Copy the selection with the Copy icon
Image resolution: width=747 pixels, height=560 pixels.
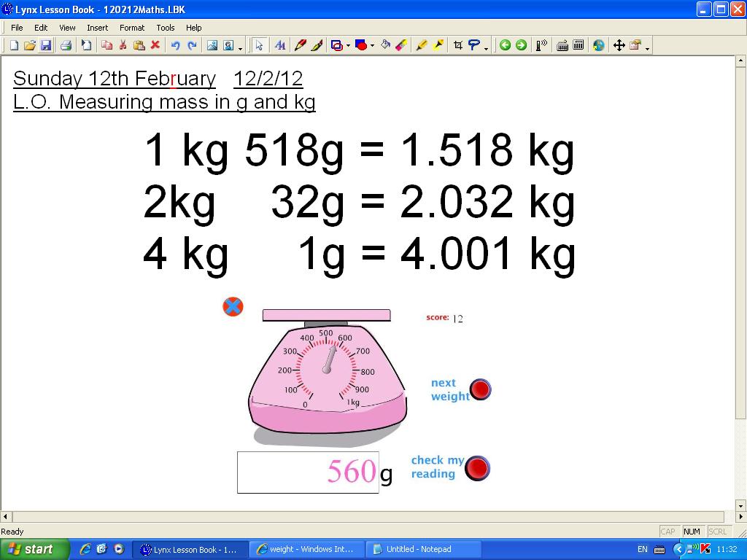[x=107, y=45]
